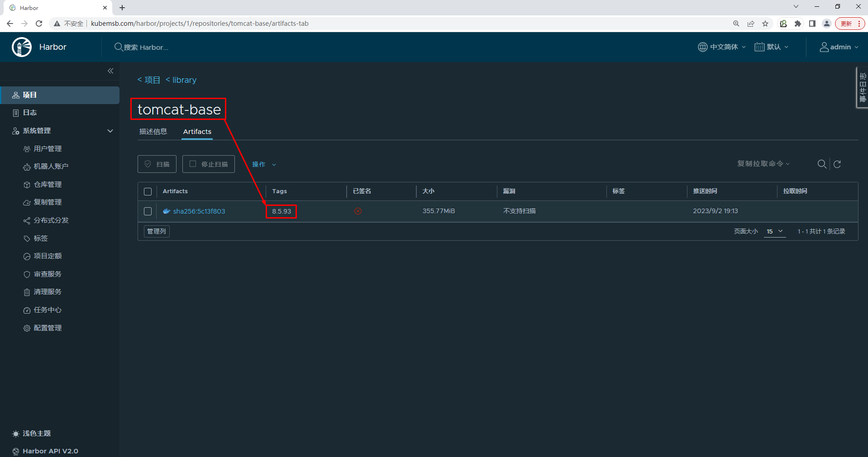Open the admin user menu
This screenshot has width=868, height=457.
839,47
